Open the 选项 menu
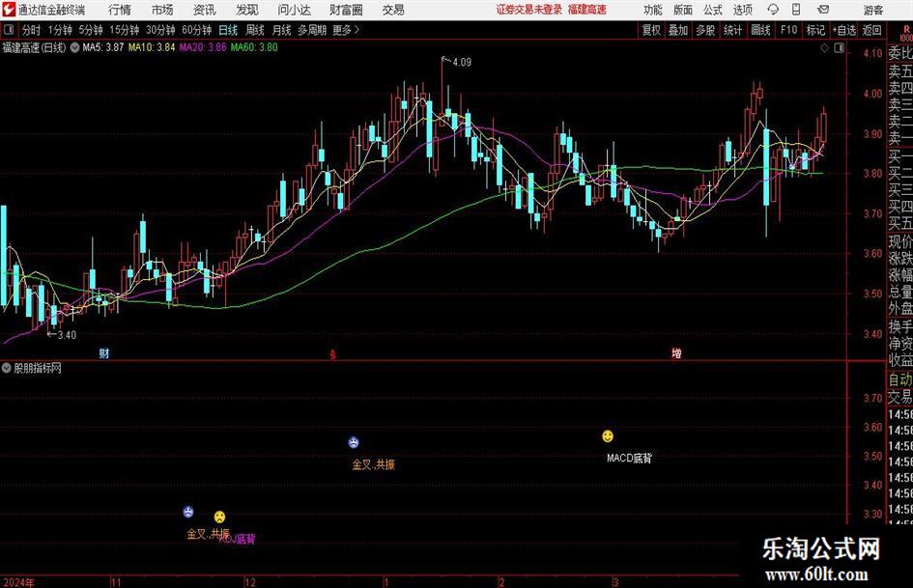Image resolution: width=913 pixels, height=588 pixels. point(742,10)
